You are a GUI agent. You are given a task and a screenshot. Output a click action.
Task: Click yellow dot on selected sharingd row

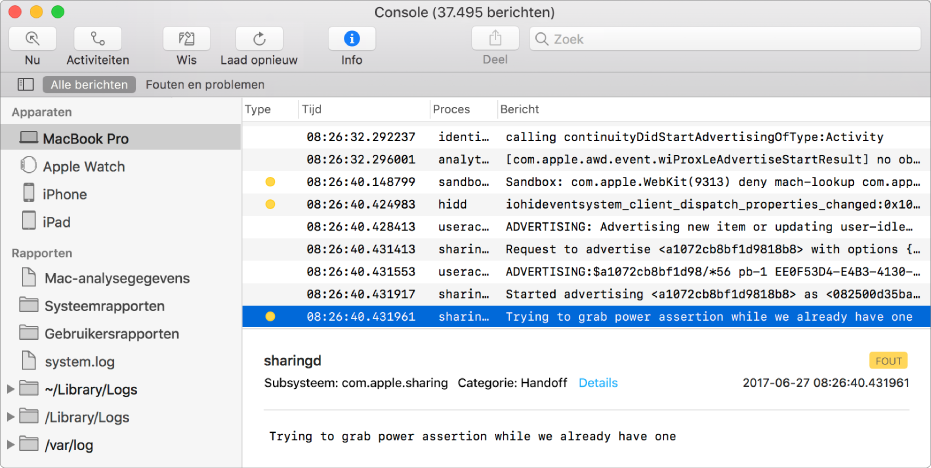coord(270,317)
